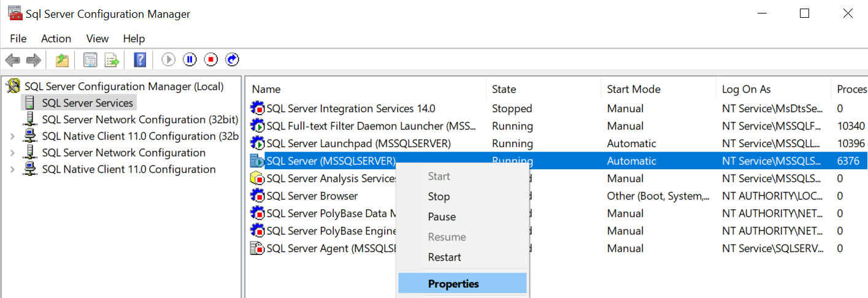
Task: Select SQL Server Network Configuration (32bit) tree item
Action: click(x=140, y=120)
